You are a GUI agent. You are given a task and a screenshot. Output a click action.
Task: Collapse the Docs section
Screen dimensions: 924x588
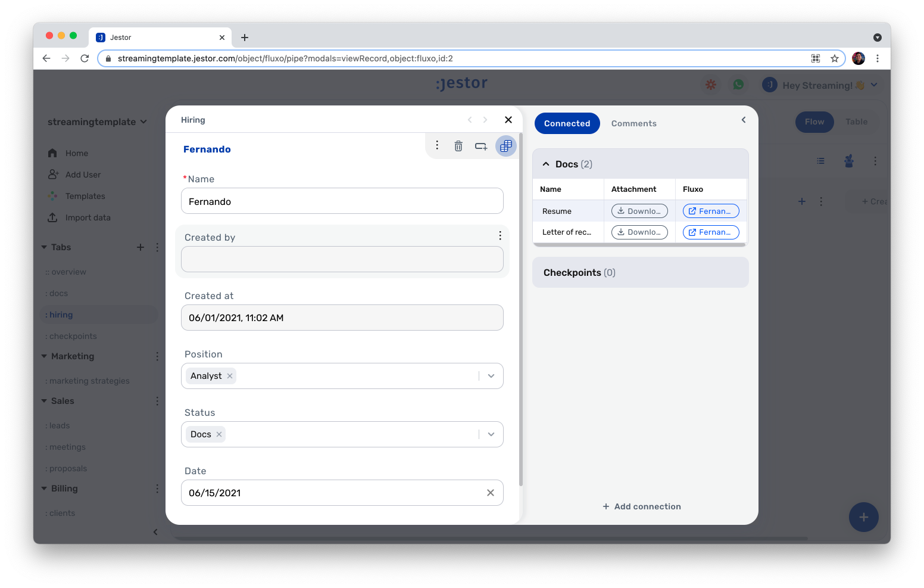click(546, 164)
